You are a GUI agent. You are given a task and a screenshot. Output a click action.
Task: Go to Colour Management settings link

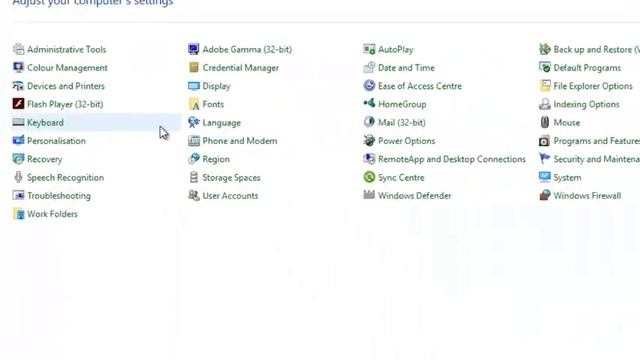[x=67, y=68]
